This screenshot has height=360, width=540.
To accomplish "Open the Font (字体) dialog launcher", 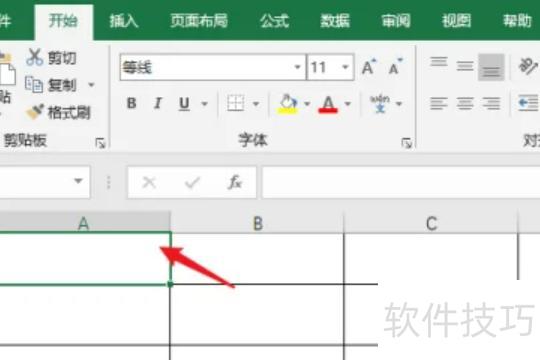I will point(406,143).
